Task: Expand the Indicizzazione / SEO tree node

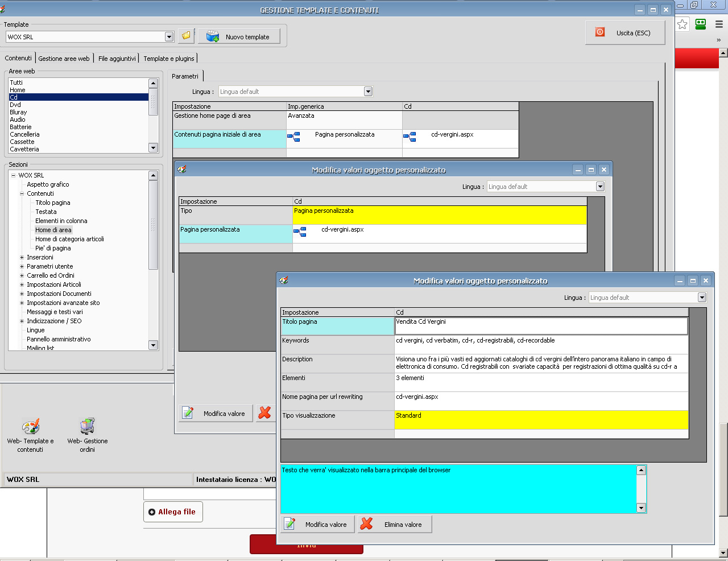Action: click(x=22, y=321)
